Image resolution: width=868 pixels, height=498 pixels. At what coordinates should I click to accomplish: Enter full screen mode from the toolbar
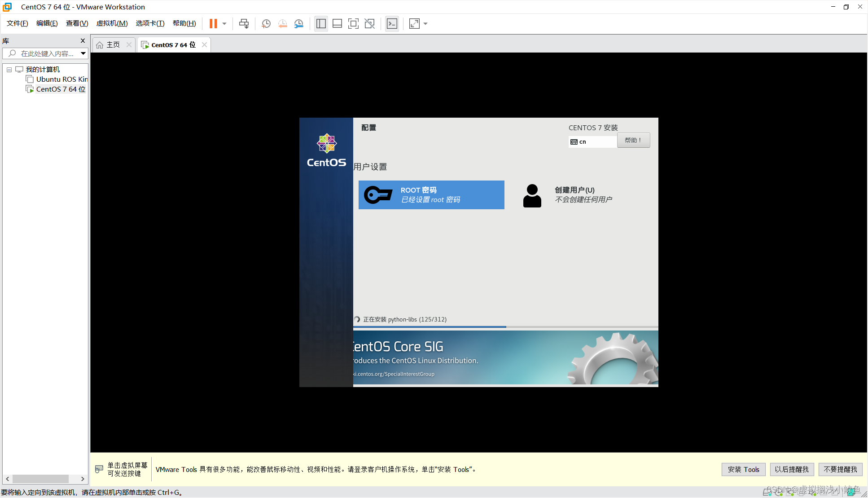[x=353, y=24]
